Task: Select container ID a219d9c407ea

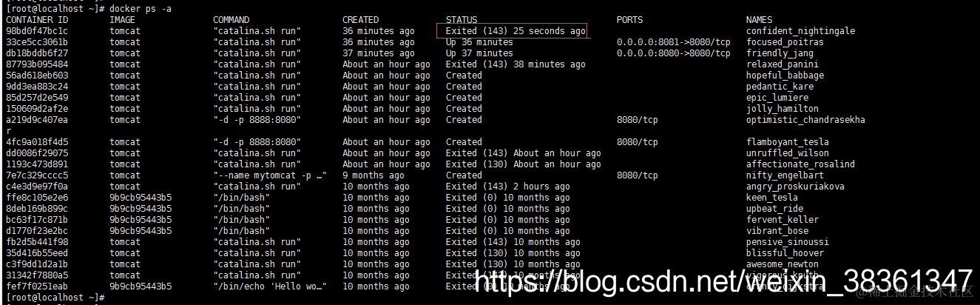Action: 37,120
